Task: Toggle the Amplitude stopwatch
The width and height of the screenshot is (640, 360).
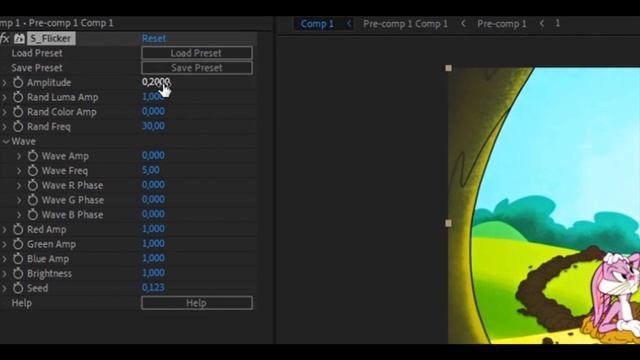Action: click(18, 82)
